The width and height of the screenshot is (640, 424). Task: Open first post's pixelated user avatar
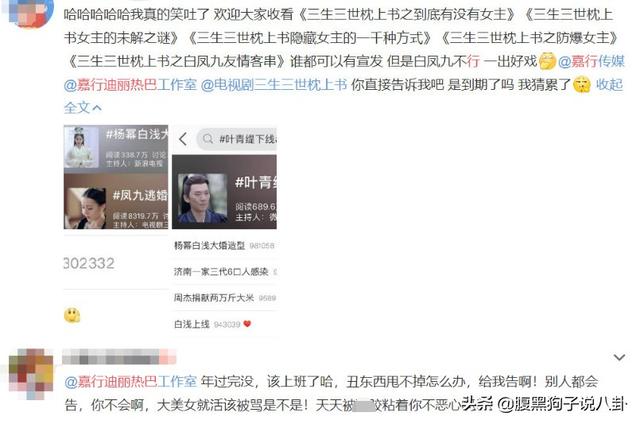tap(29, 11)
